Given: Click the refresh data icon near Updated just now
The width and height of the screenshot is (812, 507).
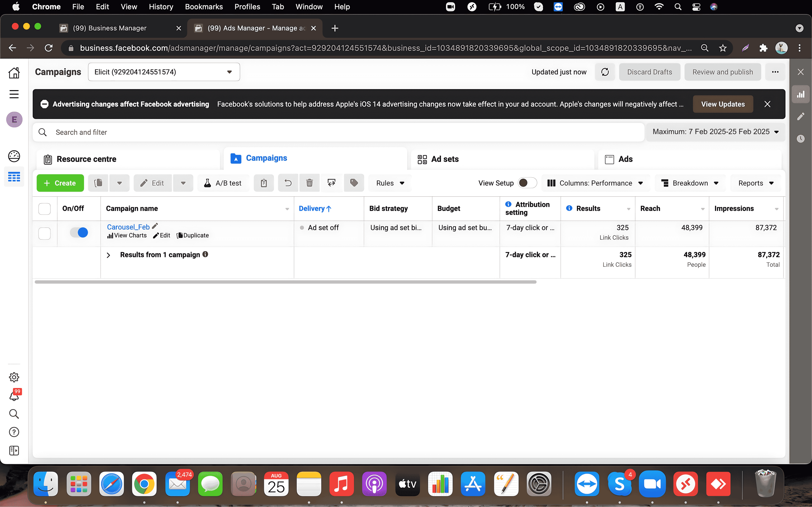Looking at the screenshot, I should pyautogui.click(x=605, y=72).
